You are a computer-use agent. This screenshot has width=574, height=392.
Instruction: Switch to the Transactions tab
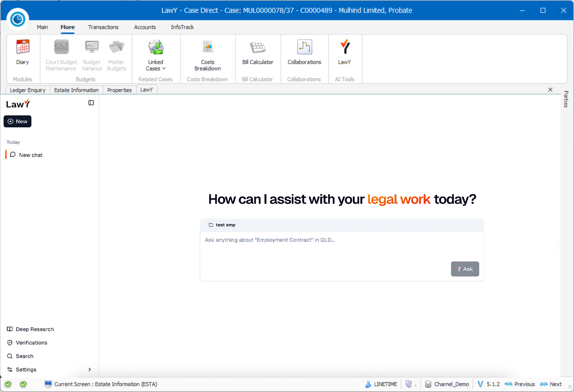tap(103, 27)
